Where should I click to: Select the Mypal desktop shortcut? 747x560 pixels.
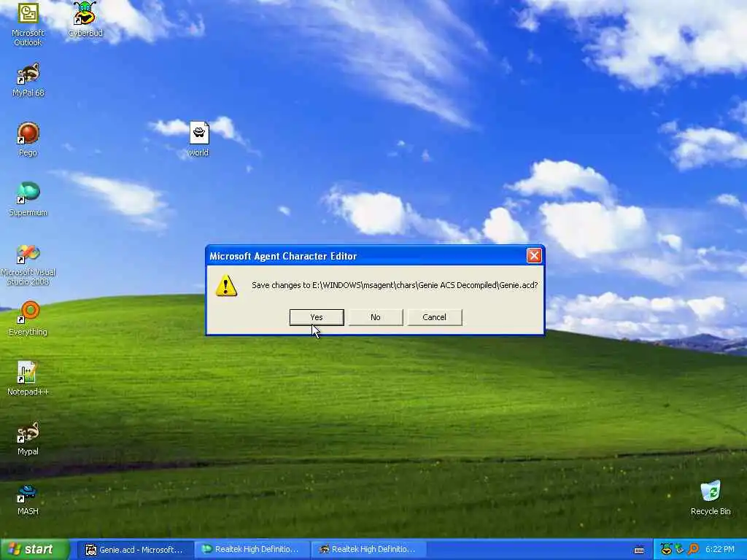pos(28,438)
